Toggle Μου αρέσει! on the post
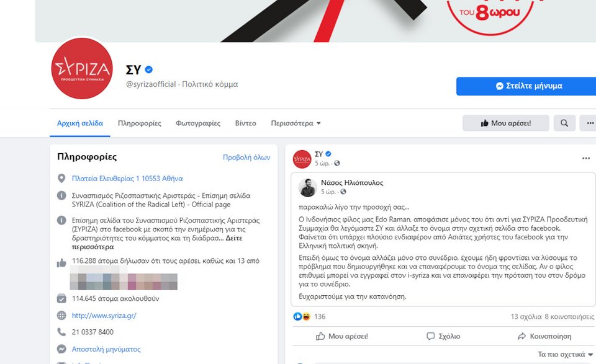596x364 pixels. tap(342, 336)
